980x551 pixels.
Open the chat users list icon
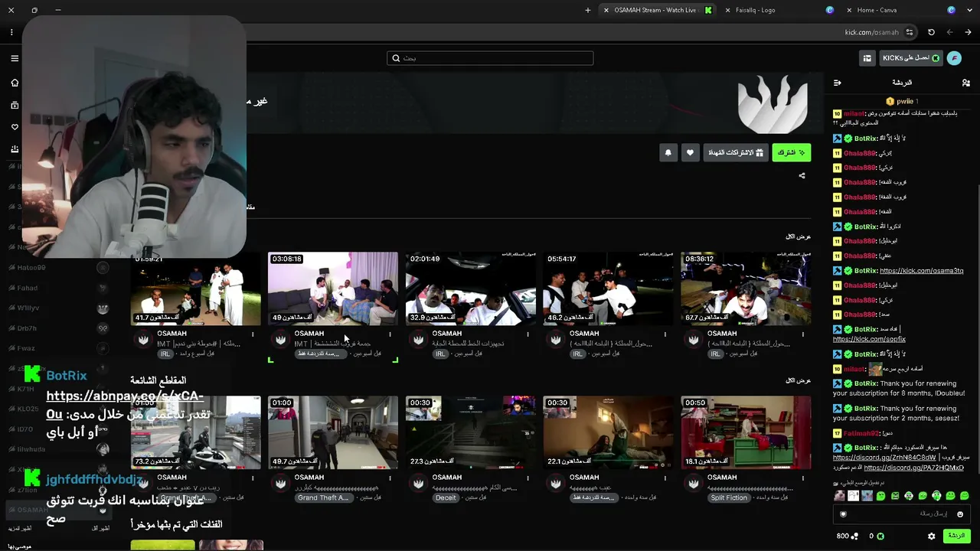coord(966,83)
